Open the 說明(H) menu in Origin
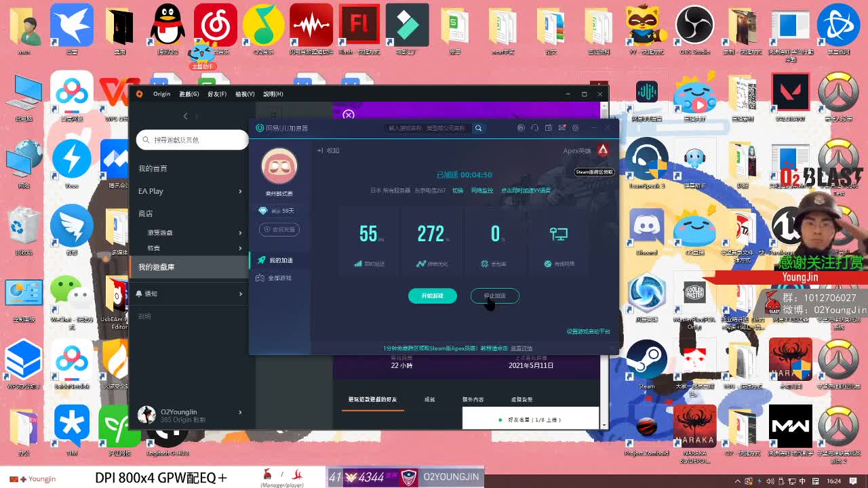 pyautogui.click(x=273, y=94)
